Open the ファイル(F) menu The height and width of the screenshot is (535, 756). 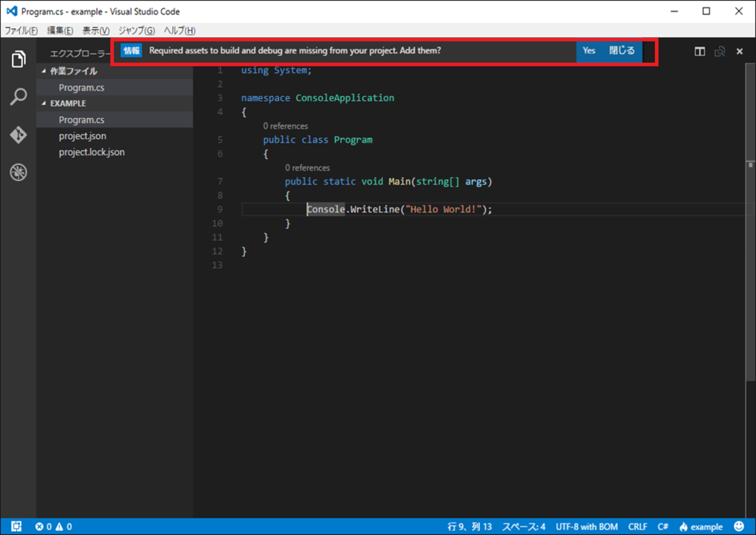pyautogui.click(x=21, y=30)
